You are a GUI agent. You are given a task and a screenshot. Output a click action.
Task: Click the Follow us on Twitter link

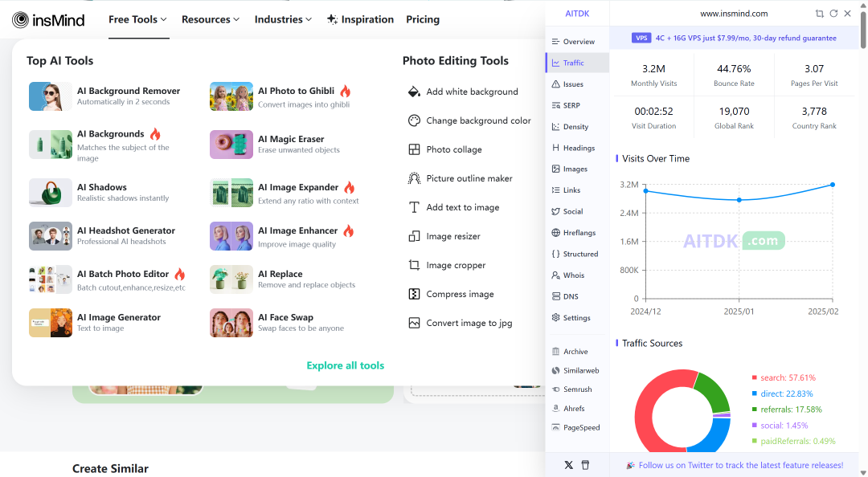[x=741, y=466]
